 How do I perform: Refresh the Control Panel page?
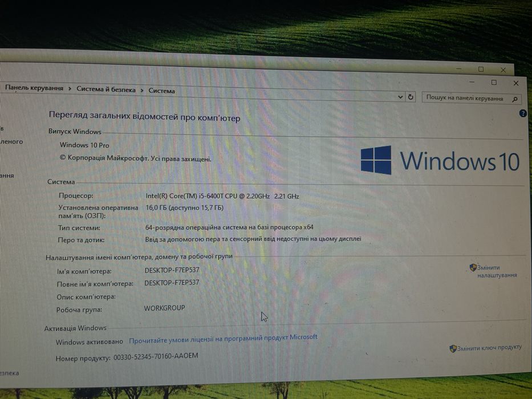(411, 97)
